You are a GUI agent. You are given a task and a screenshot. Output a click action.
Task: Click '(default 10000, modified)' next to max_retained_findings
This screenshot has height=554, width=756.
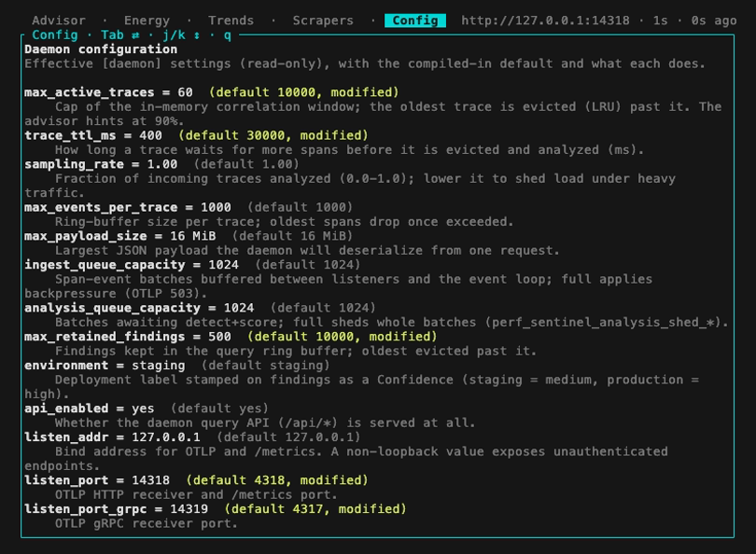coord(343,337)
